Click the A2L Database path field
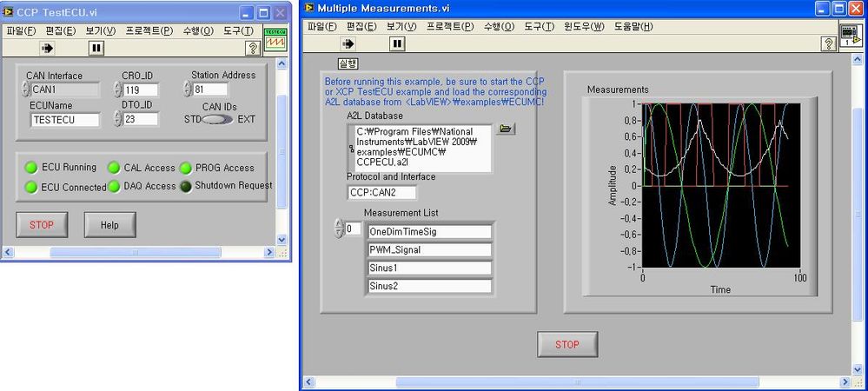The height and width of the screenshot is (391, 868). [423, 149]
